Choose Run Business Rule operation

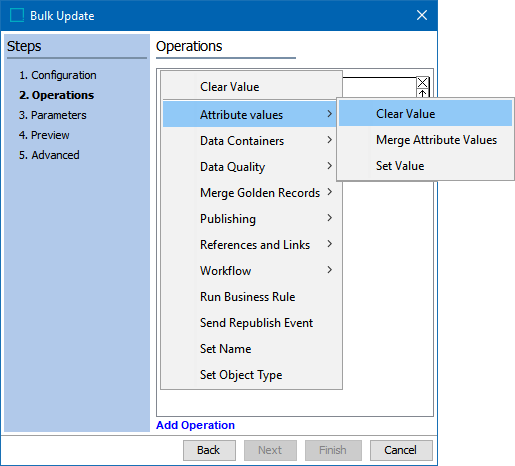(249, 296)
